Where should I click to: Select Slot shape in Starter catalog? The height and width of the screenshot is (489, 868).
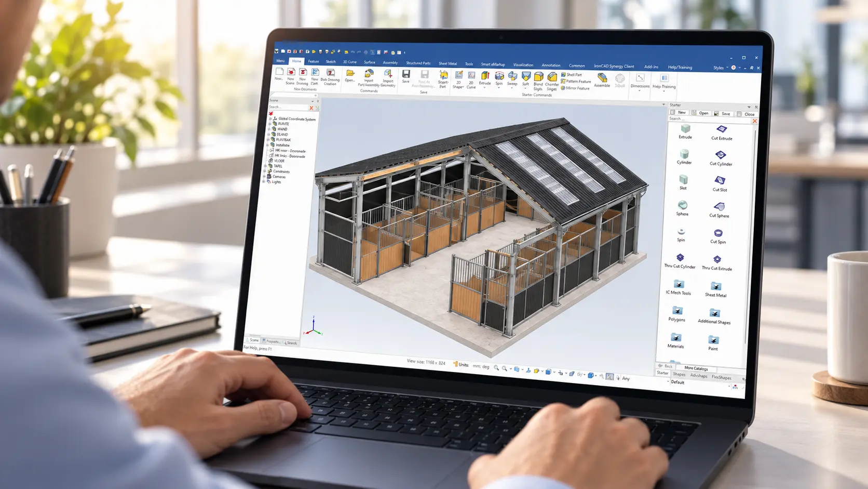point(683,182)
